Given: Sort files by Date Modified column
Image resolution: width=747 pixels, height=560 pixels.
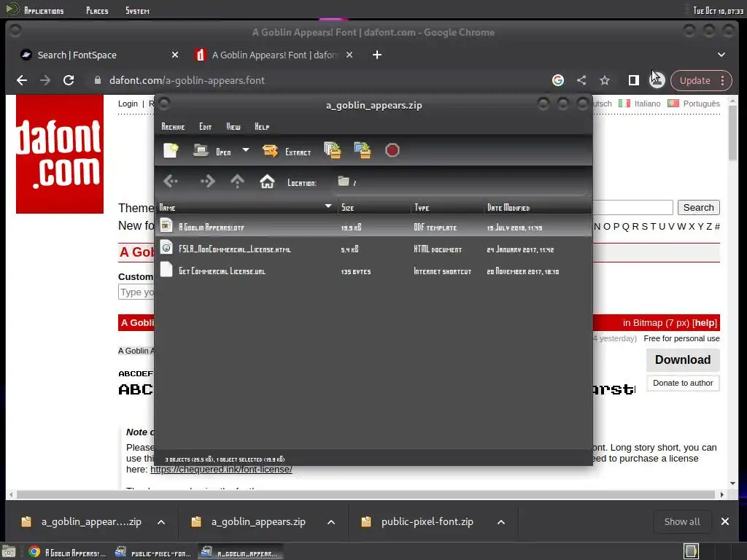Looking at the screenshot, I should pyautogui.click(x=537, y=207).
